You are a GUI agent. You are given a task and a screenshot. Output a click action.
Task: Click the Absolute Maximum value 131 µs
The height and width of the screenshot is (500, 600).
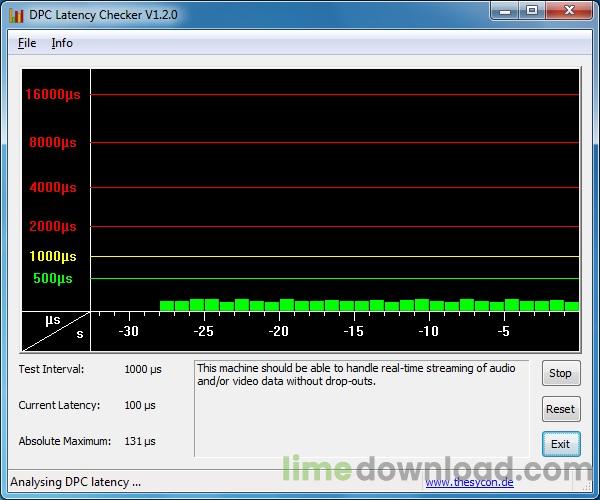(x=140, y=441)
